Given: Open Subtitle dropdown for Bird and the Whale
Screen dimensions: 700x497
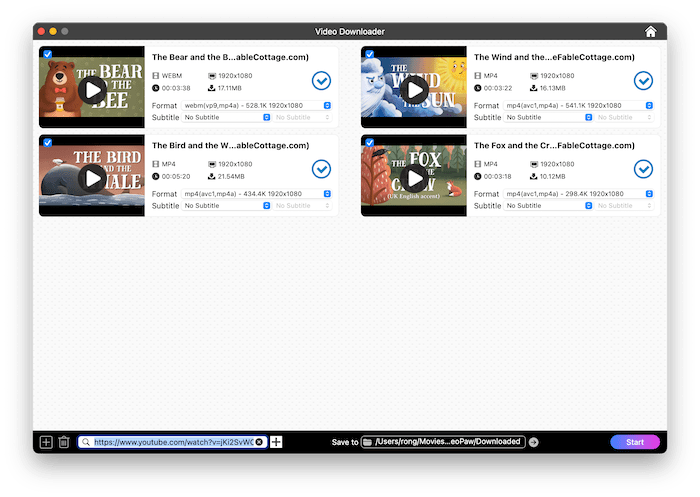Looking at the screenshot, I should tap(228, 205).
